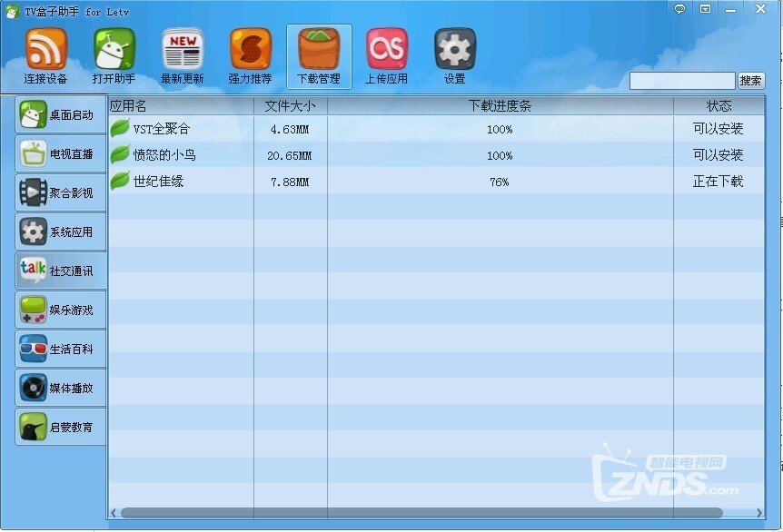783x532 pixels.
Task: Click the 100% progress of VST全聚合
Action: [x=500, y=129]
